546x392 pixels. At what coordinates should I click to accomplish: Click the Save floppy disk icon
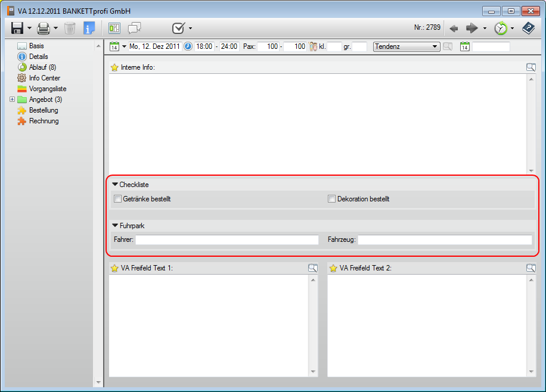pos(17,28)
